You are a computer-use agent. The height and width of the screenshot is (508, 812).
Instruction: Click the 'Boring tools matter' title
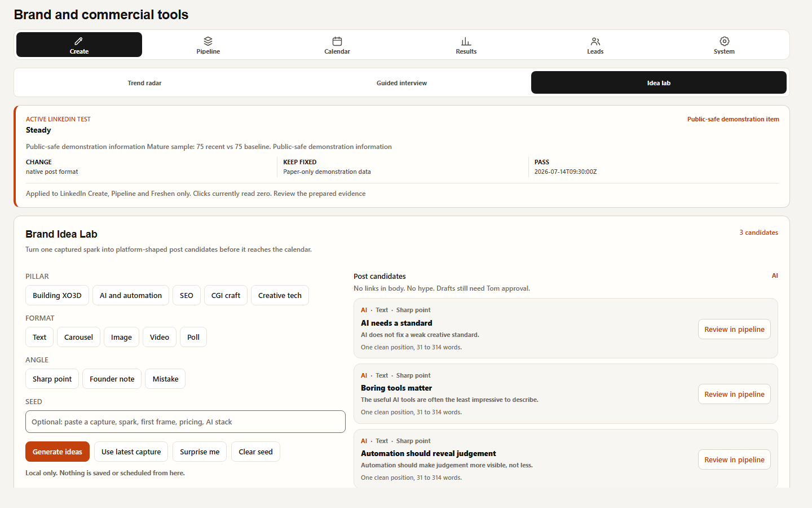(x=396, y=388)
